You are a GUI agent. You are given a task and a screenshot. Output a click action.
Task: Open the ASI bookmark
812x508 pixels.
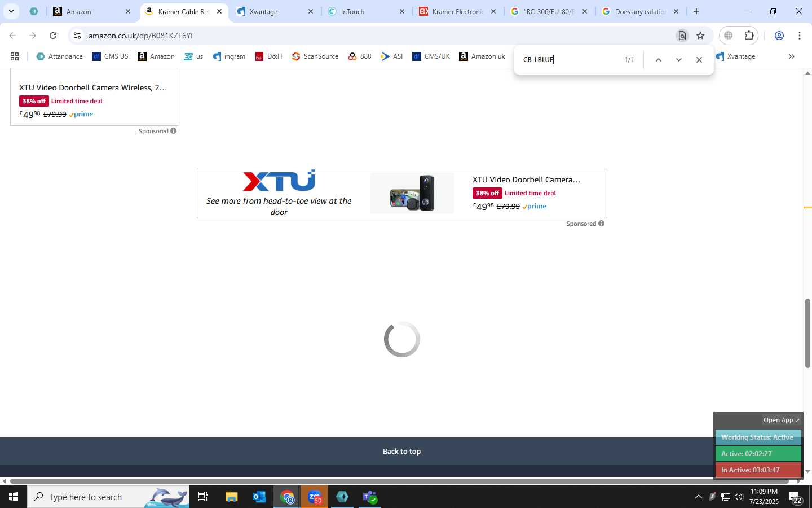coord(391,56)
